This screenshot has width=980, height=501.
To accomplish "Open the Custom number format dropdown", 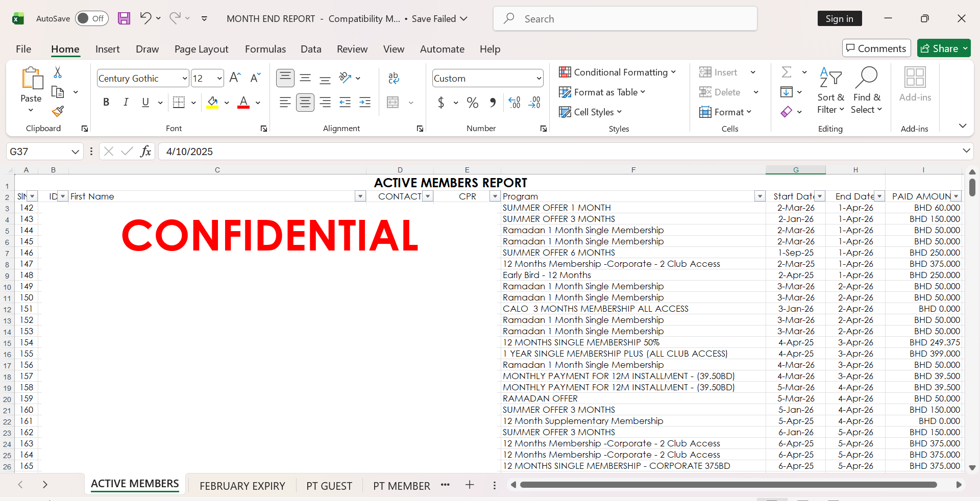I will (x=538, y=79).
